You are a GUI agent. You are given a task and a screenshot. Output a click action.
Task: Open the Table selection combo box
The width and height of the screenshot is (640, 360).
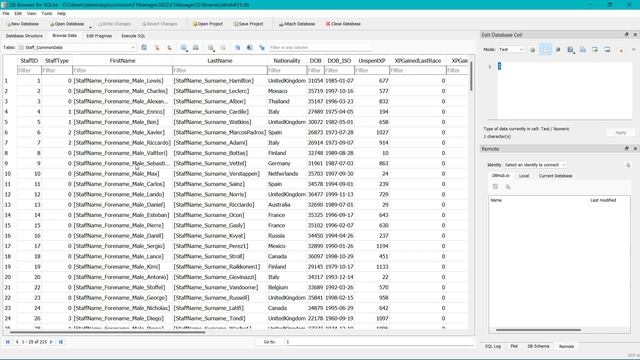tap(76, 48)
